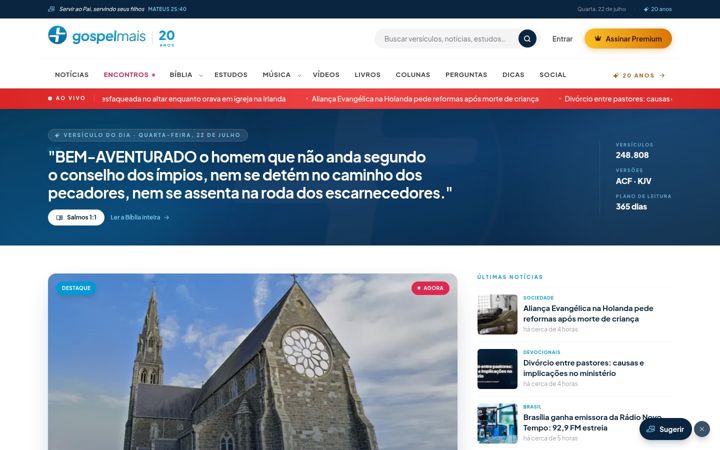The height and width of the screenshot is (450, 720).
Task: Click the DEVOCIONAIS category tag
Action: 542,352
